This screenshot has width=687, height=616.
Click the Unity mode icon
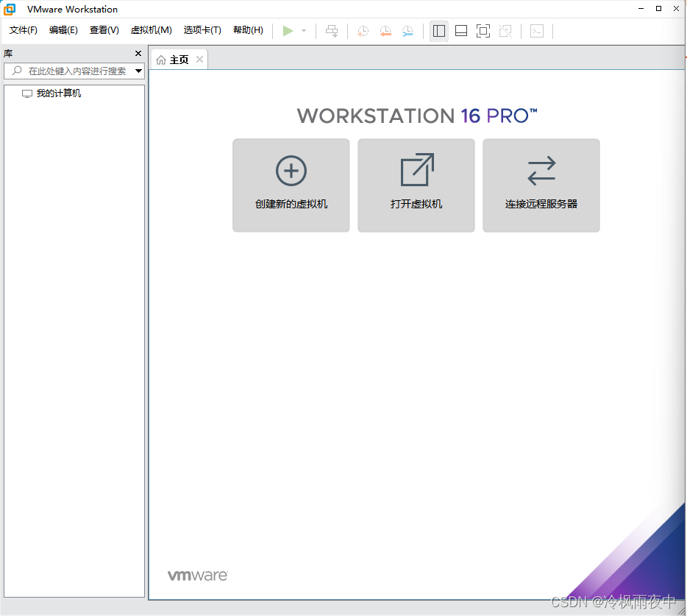pyautogui.click(x=505, y=31)
